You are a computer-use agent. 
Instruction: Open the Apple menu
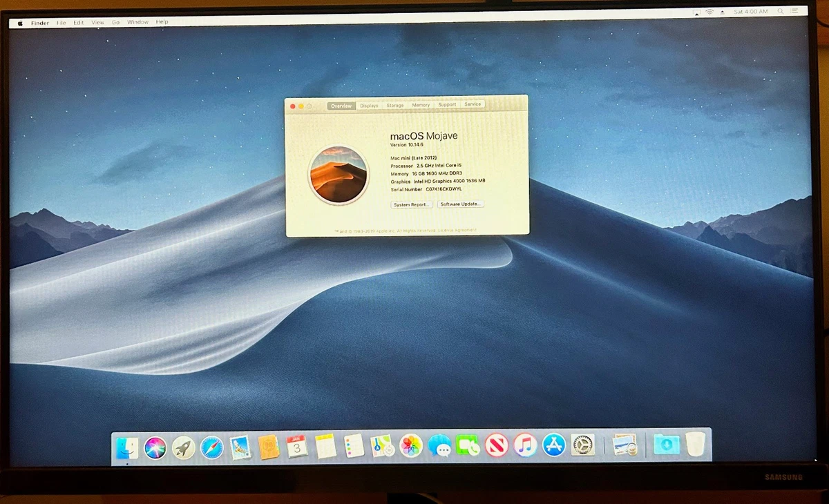point(19,22)
